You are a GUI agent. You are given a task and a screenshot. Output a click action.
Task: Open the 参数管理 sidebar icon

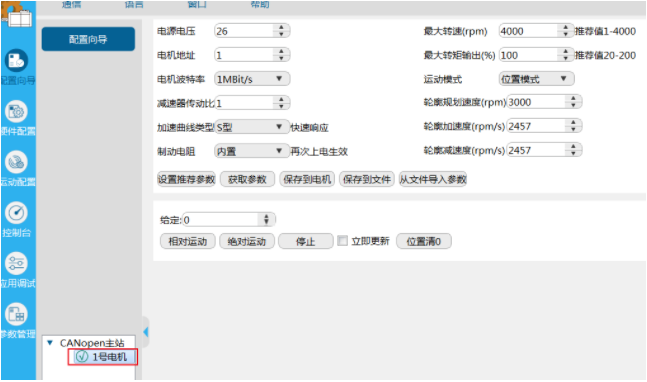(16, 314)
